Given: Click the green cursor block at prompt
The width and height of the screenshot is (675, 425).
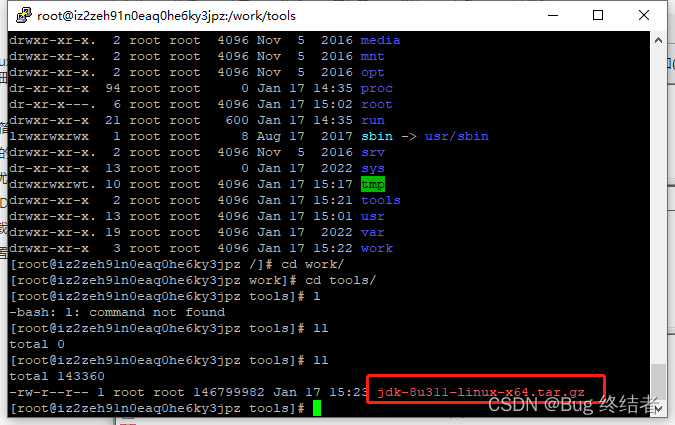Looking at the screenshot, I should tap(317, 408).
